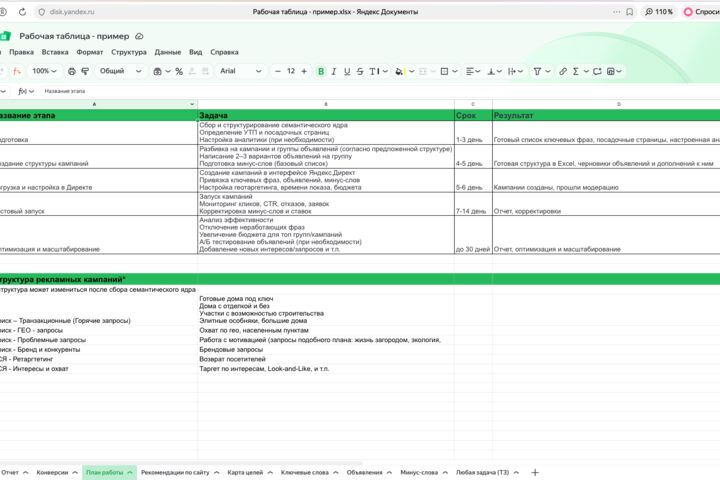This screenshot has width=720, height=480.
Task: Click the red formula icon
Action: click(x=17, y=71)
